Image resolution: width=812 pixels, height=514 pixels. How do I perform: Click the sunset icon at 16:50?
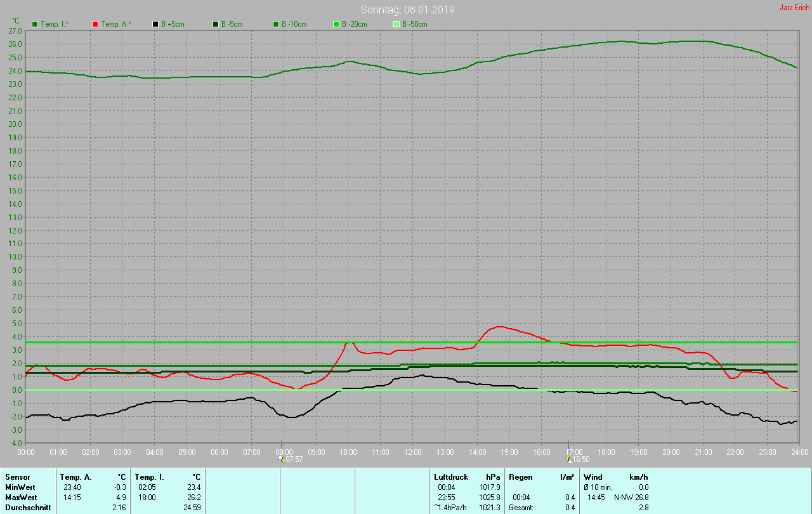568,458
